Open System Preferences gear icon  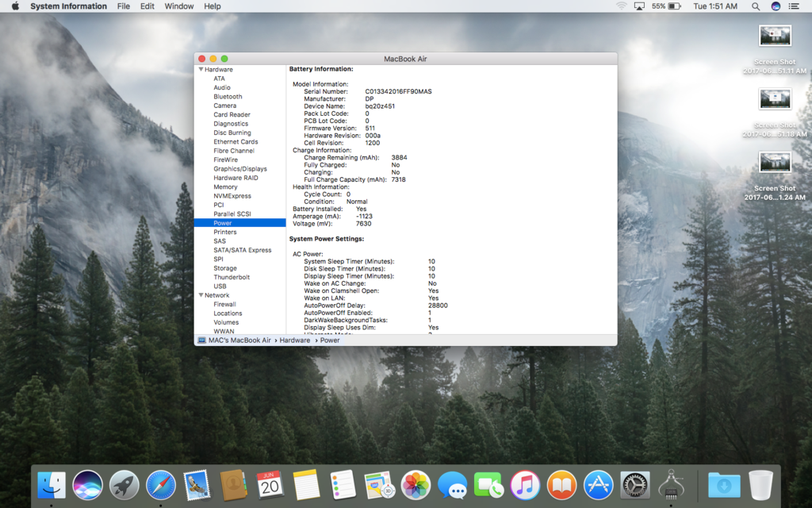(x=634, y=486)
